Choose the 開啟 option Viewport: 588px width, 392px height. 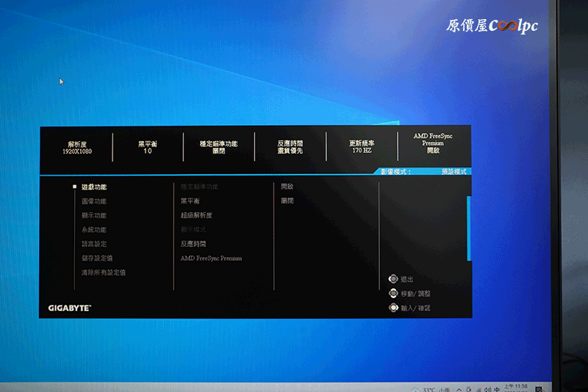287,186
